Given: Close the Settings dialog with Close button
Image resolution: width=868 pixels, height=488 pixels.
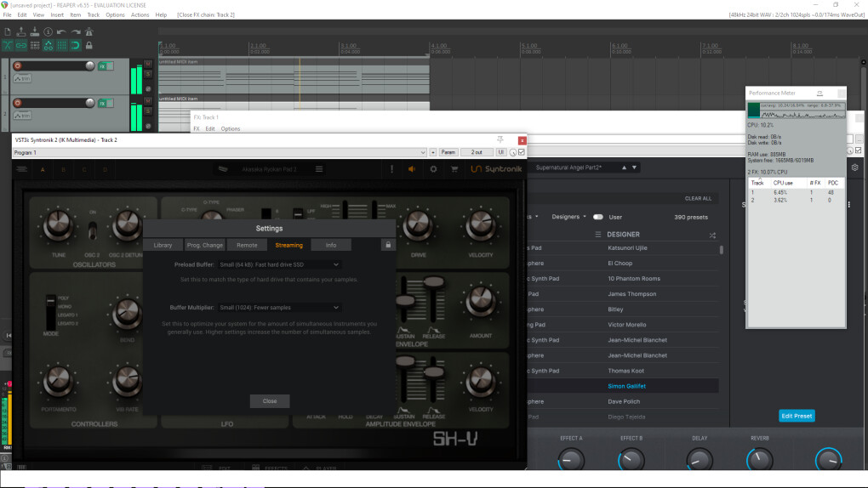Looking at the screenshot, I should [270, 401].
